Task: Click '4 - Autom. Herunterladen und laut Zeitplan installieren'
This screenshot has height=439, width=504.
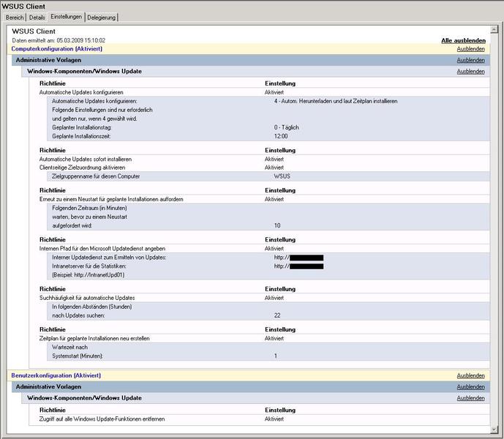Action: 336,101
